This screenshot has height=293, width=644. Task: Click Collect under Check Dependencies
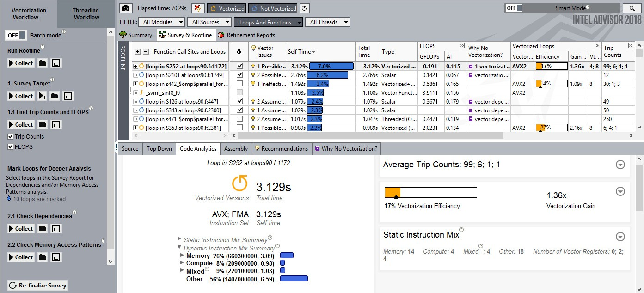click(x=21, y=229)
